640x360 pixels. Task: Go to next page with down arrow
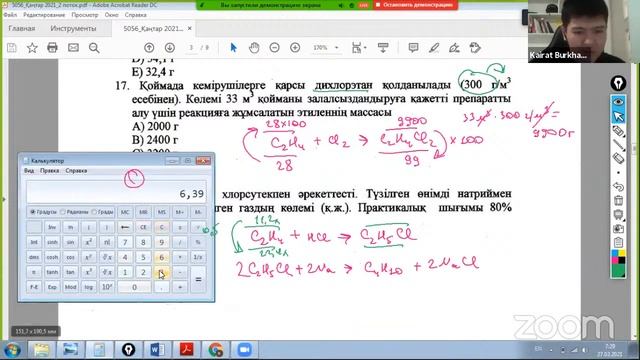(170, 48)
